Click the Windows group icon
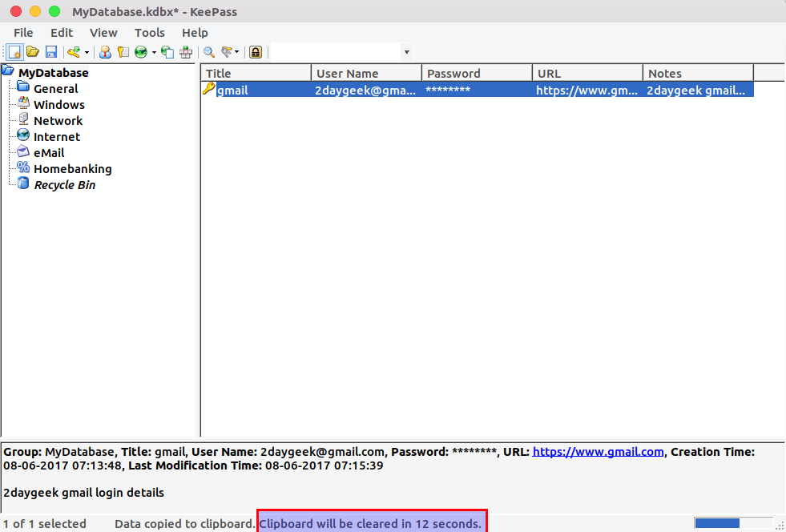The image size is (786, 532). point(23,103)
